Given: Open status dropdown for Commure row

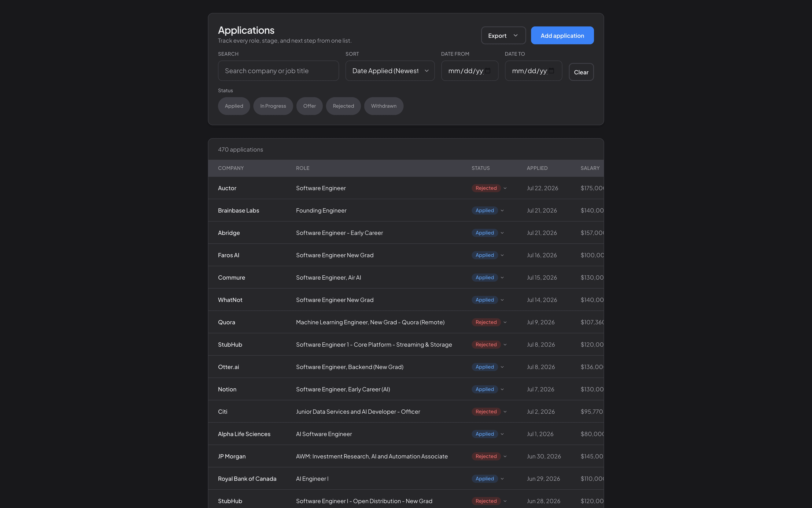Looking at the screenshot, I should click(x=488, y=277).
